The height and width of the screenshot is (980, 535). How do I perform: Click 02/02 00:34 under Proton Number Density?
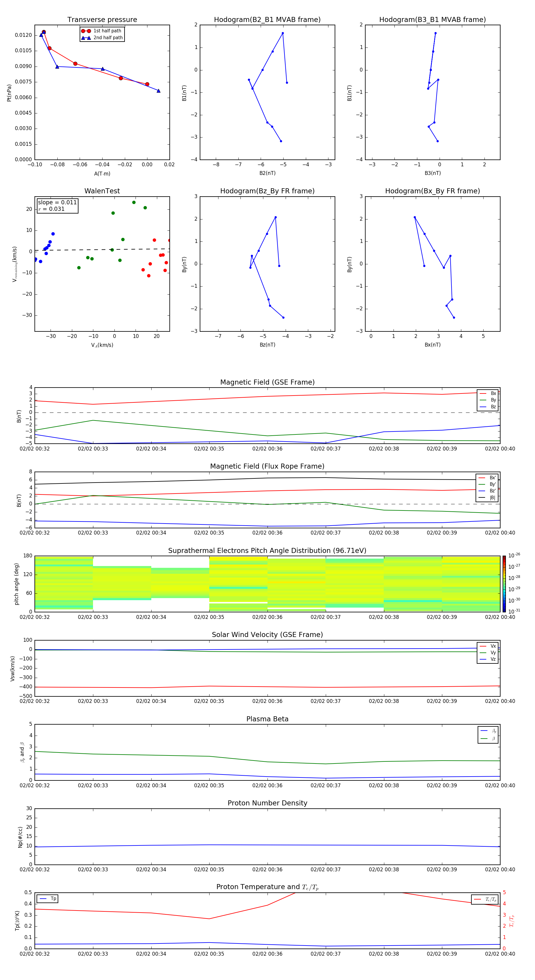[x=151, y=870]
